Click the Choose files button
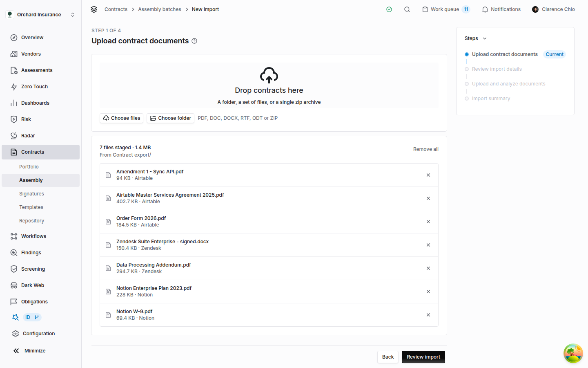Screen dimensions: 588x368 [x=122, y=118]
